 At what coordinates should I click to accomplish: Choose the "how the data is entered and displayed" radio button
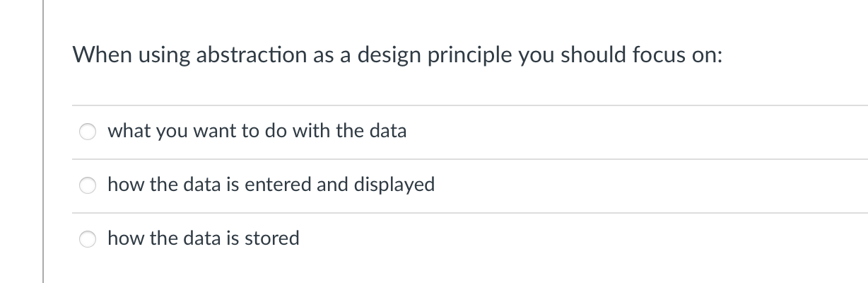[x=88, y=185]
